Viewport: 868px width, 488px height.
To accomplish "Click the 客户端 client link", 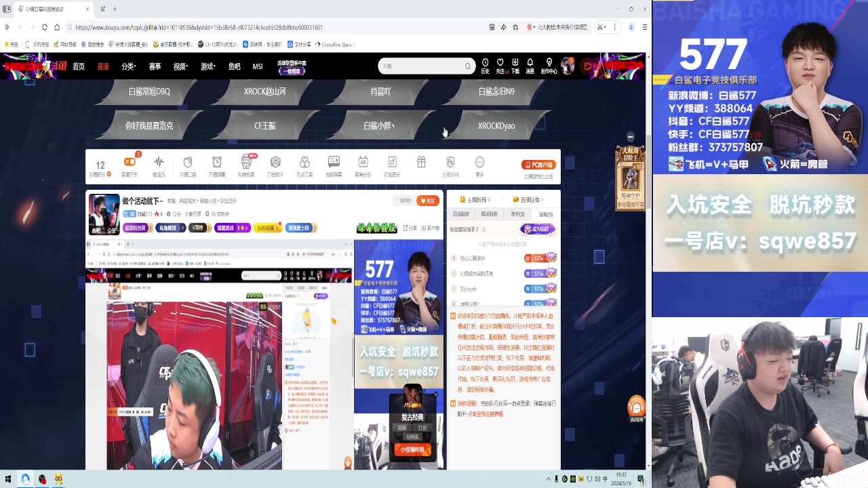I will coord(430,228).
